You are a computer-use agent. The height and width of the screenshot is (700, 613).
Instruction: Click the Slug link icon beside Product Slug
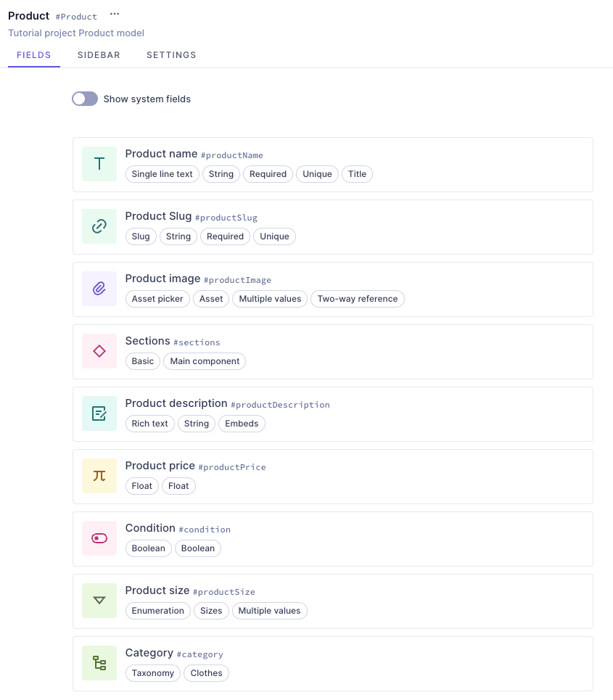[x=99, y=226]
